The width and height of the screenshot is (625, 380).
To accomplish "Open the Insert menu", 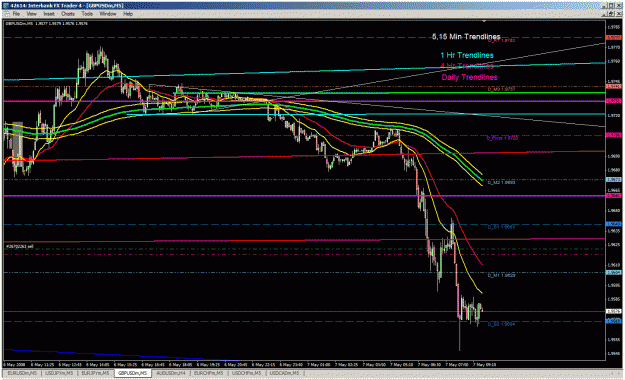I will pyautogui.click(x=49, y=14).
